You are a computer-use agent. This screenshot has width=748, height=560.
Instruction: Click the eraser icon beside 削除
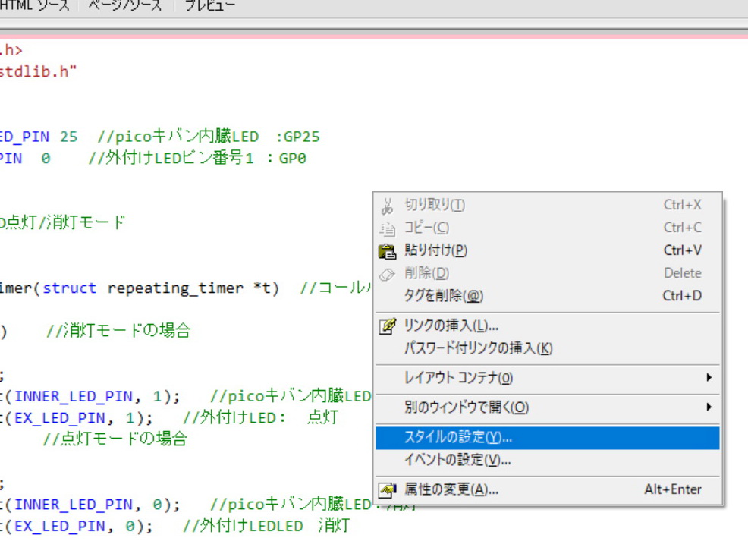[388, 274]
